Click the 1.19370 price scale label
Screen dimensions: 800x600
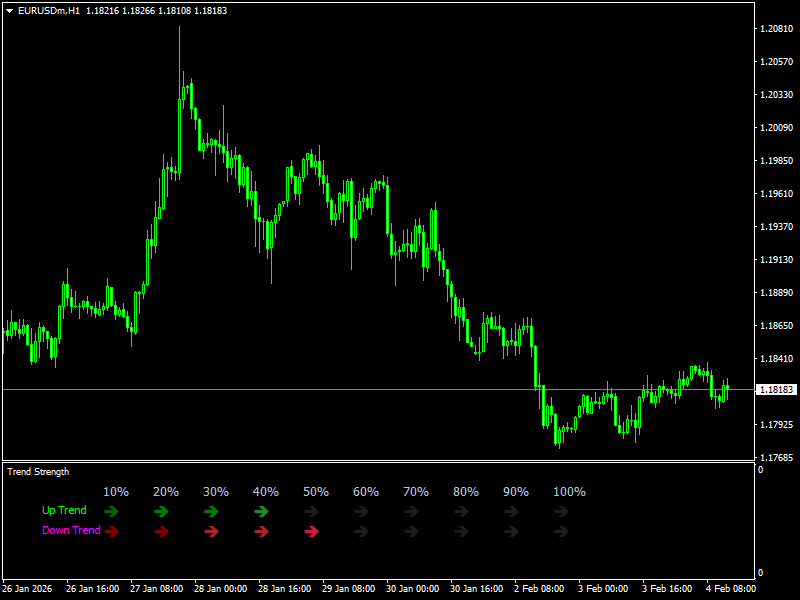pos(777,227)
